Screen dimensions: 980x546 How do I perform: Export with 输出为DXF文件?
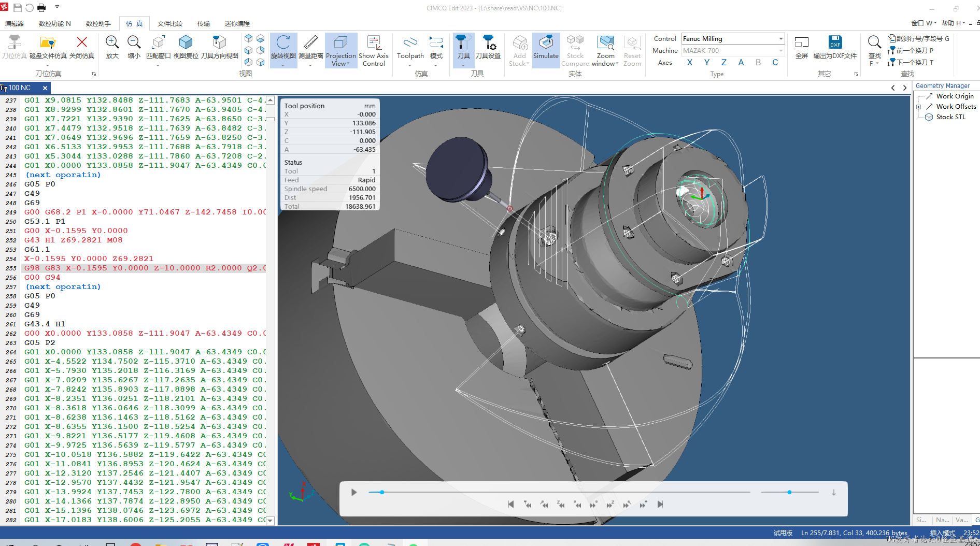(835, 47)
